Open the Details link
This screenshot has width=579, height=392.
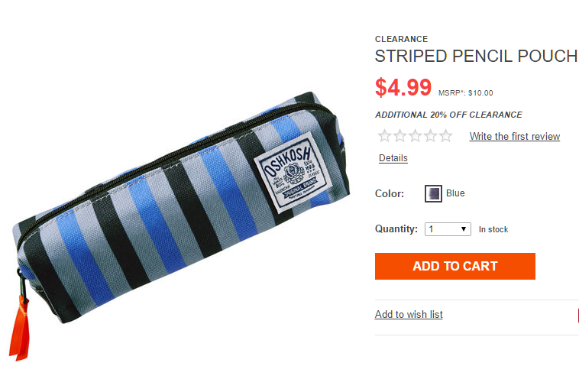click(393, 158)
